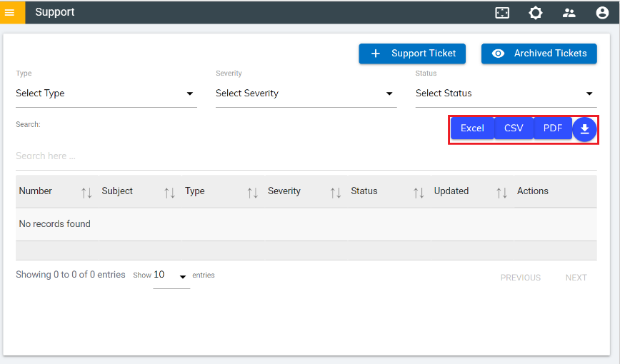Open the hamburger navigation menu
This screenshot has height=364, width=620.
tap(10, 12)
